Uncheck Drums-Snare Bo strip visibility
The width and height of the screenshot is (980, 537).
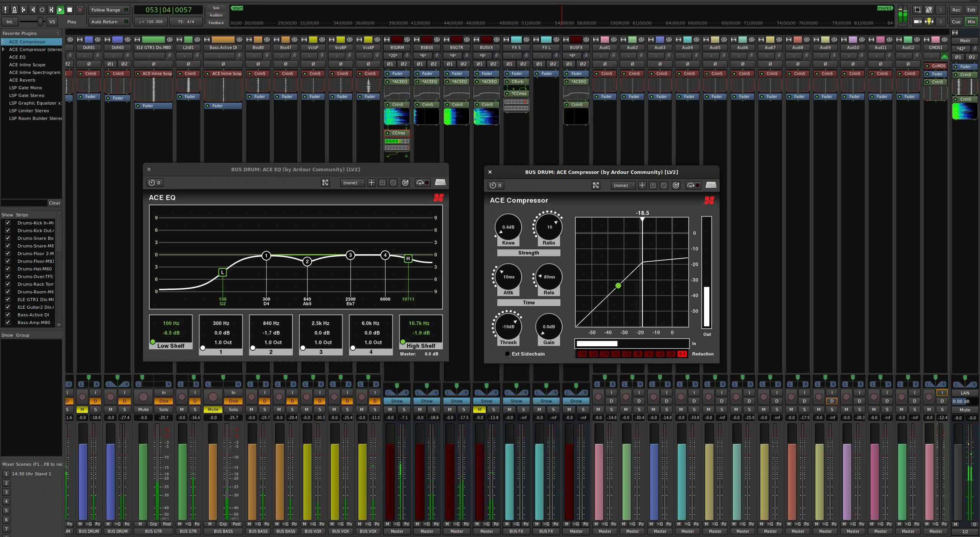pyautogui.click(x=8, y=238)
